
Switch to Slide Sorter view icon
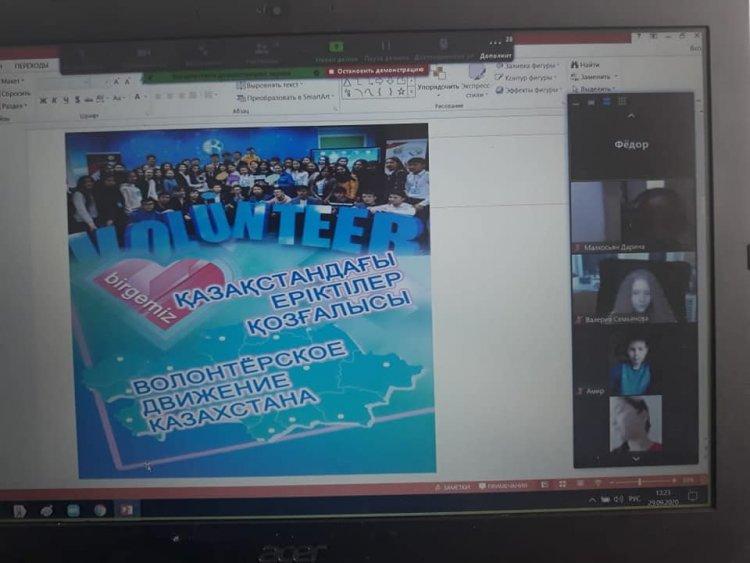[x=562, y=485]
